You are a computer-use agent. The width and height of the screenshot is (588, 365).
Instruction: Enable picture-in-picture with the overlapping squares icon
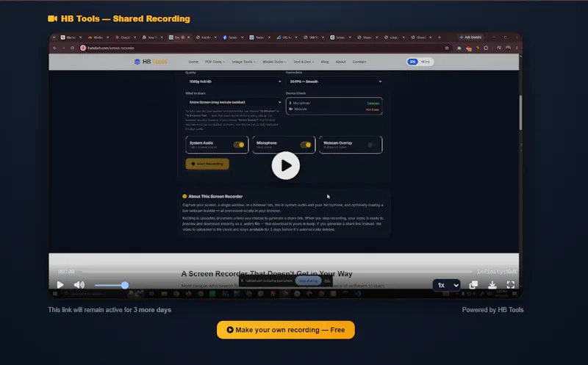(x=473, y=285)
